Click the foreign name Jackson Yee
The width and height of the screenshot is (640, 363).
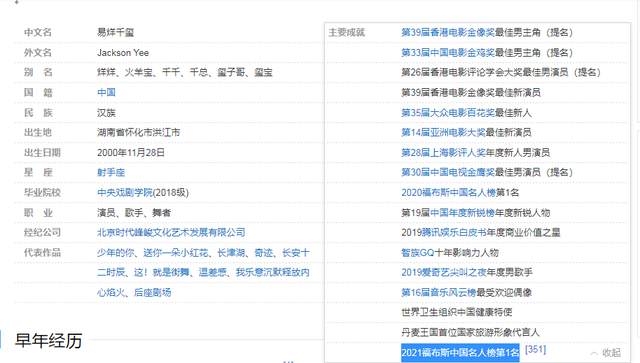tap(123, 53)
